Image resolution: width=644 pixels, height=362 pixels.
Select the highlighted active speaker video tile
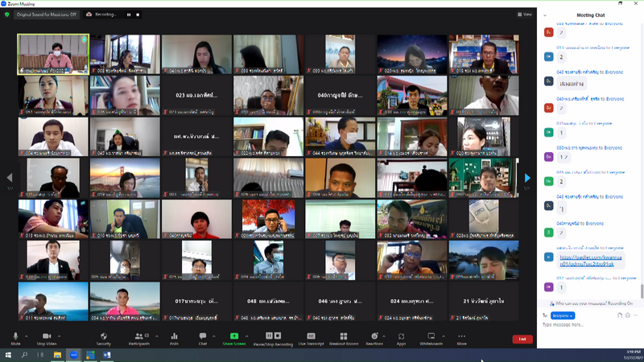pyautogui.click(x=53, y=54)
